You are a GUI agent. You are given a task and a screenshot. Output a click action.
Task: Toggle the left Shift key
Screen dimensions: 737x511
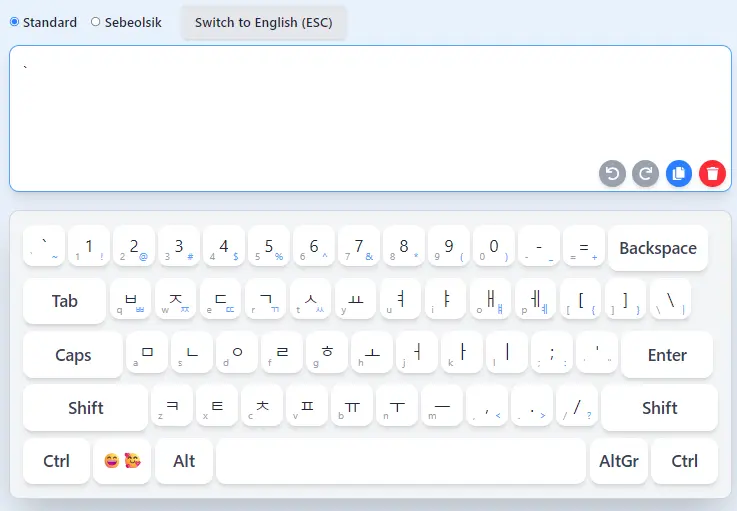tap(85, 407)
